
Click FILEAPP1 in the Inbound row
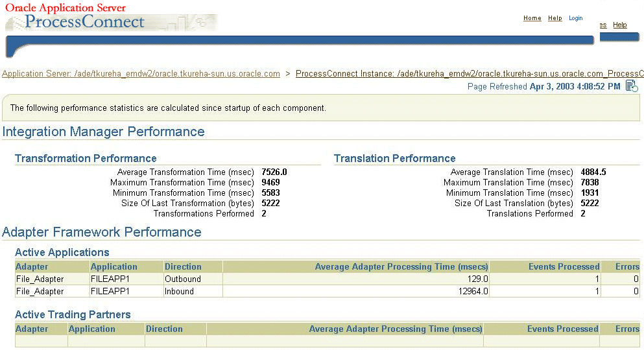110,291
